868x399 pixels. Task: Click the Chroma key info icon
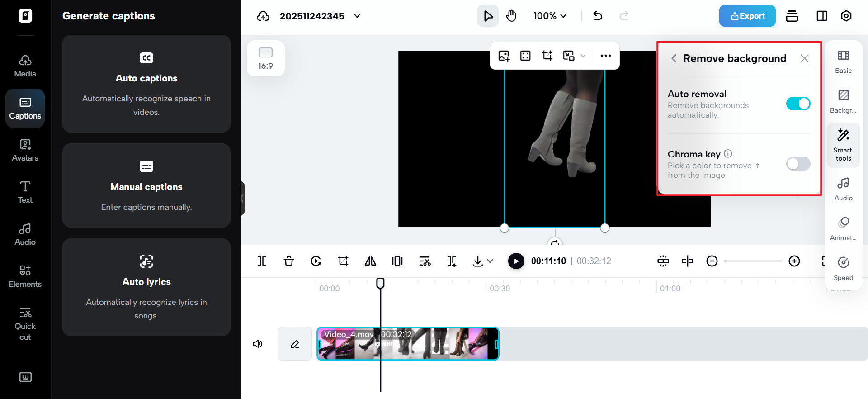pos(728,154)
